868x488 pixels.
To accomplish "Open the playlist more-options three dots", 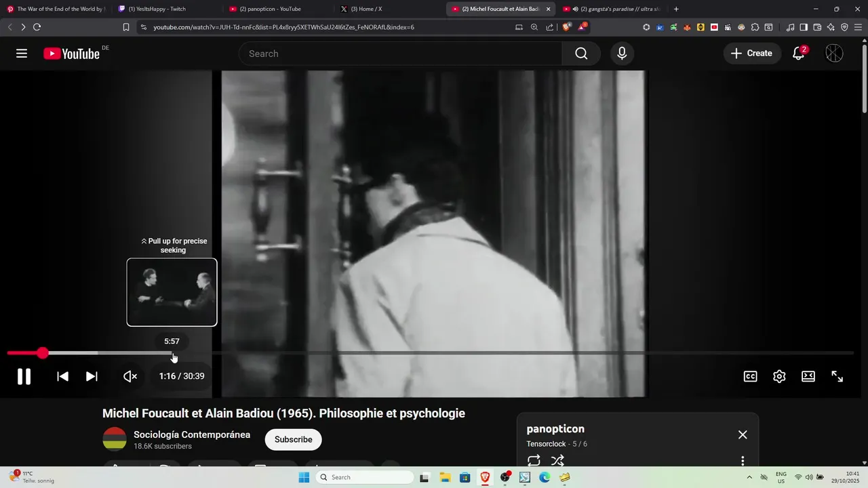I will pyautogui.click(x=743, y=461).
